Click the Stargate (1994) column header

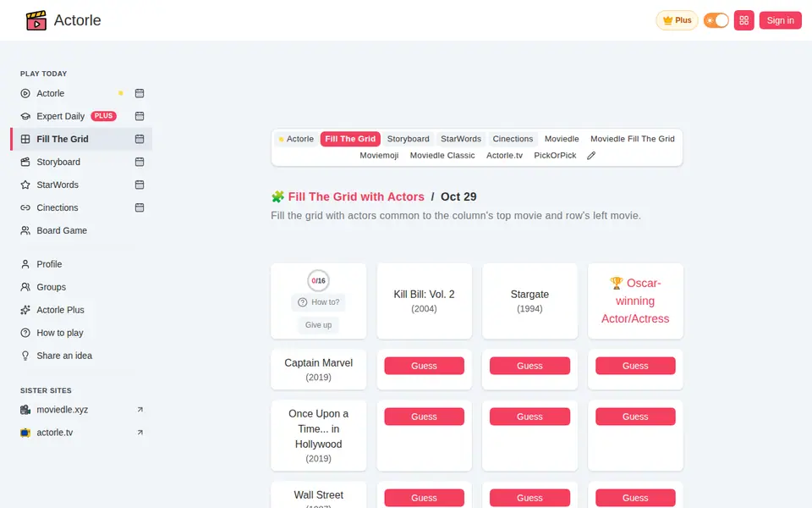pos(529,301)
